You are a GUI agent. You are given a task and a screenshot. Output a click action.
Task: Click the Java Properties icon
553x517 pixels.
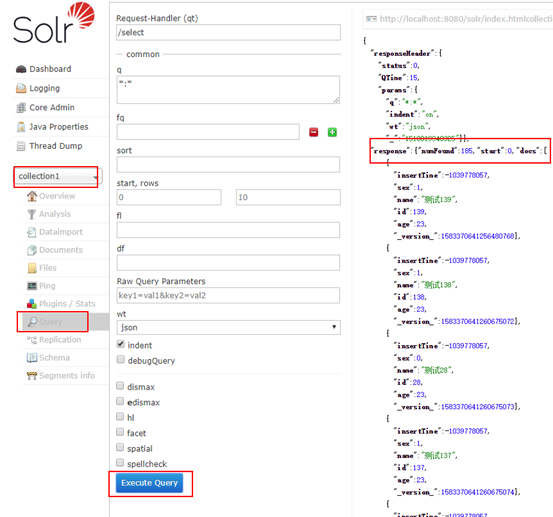point(21,127)
